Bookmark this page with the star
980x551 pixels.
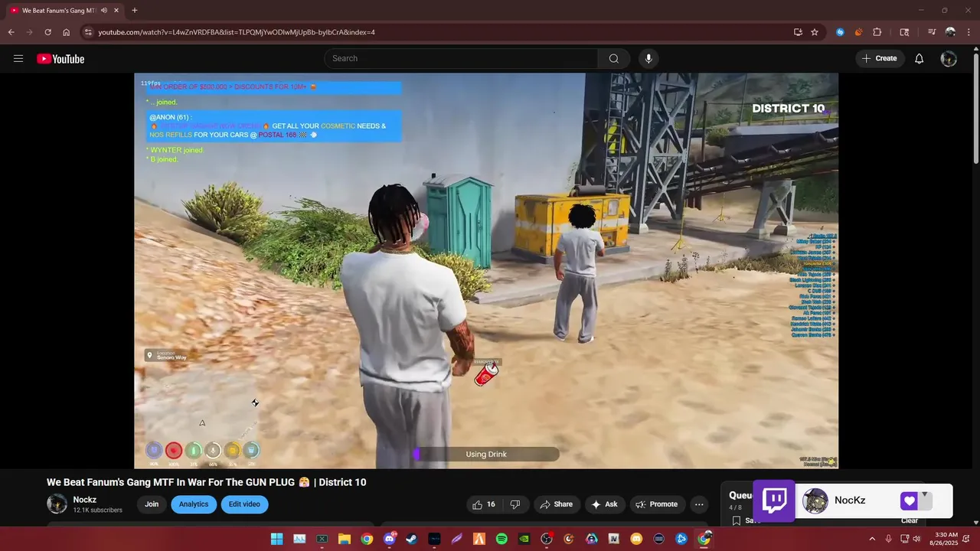point(815,32)
